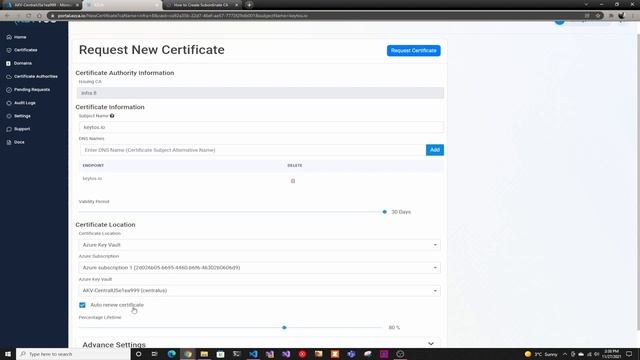Open the Azure Key Vault dropdown
This screenshot has height=360, width=640.
click(x=260, y=291)
